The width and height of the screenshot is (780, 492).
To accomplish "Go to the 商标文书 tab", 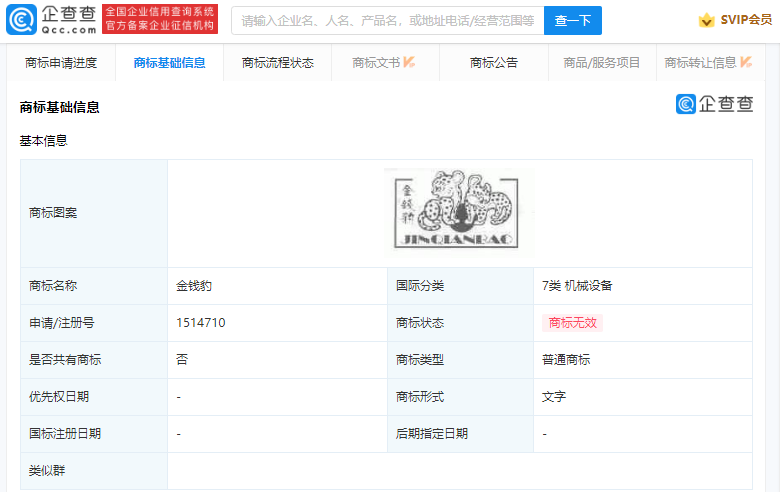I will (376, 63).
